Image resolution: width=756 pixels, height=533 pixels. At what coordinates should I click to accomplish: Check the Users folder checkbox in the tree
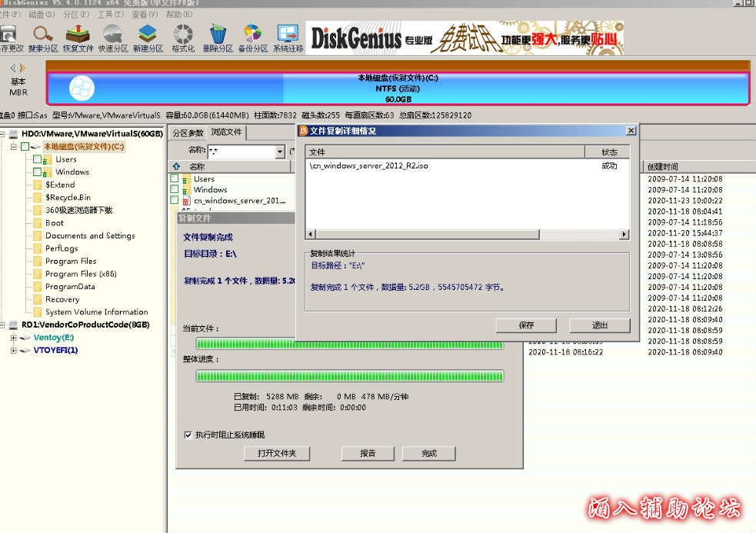coord(37,159)
